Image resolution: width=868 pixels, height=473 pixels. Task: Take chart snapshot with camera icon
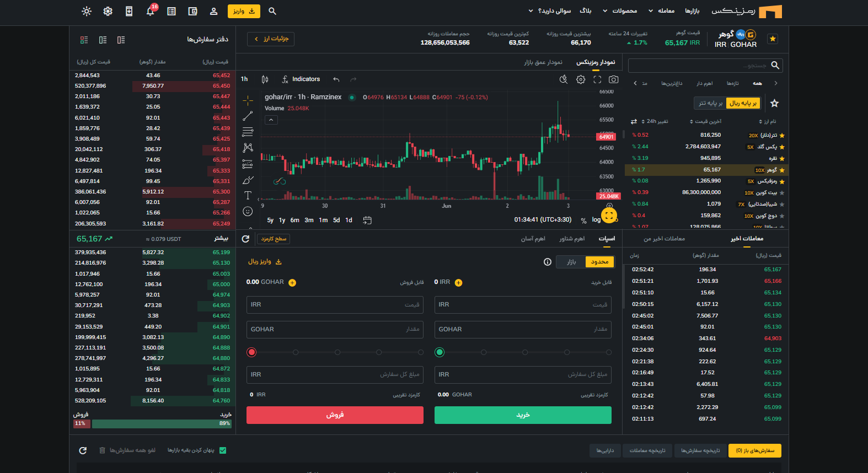(x=613, y=79)
